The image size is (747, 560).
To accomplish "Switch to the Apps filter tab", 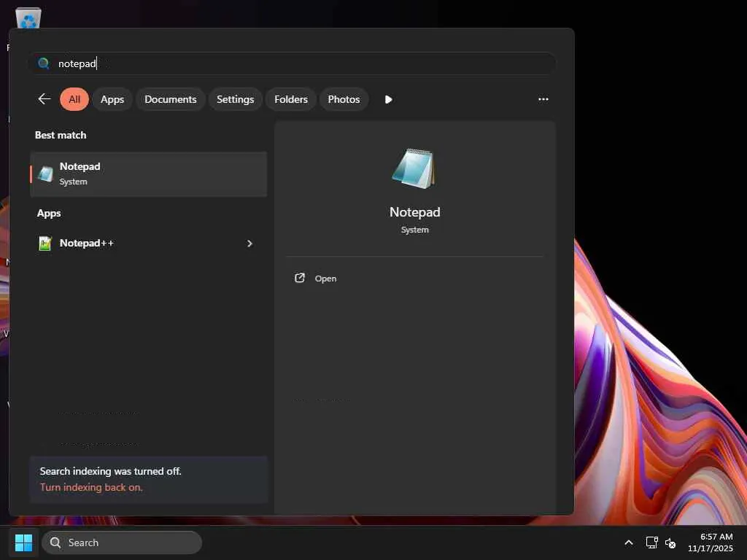I will (x=112, y=99).
